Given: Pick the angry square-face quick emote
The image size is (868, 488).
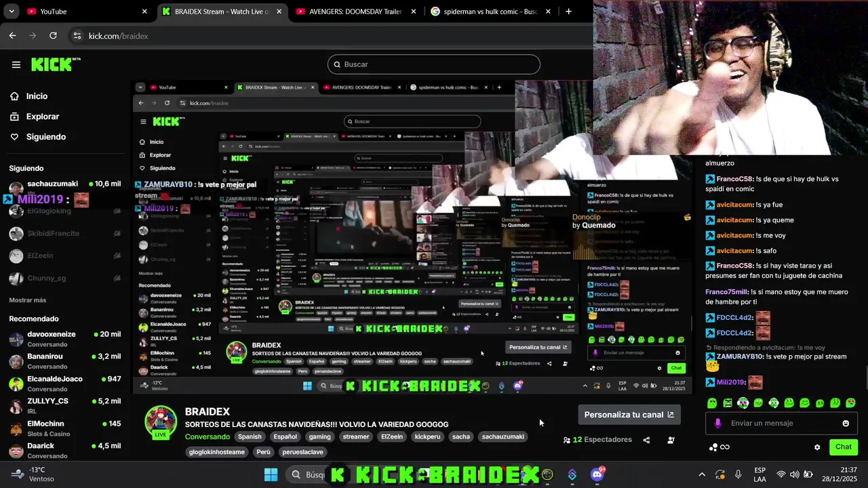Looking at the screenshot, I should click(x=727, y=403).
